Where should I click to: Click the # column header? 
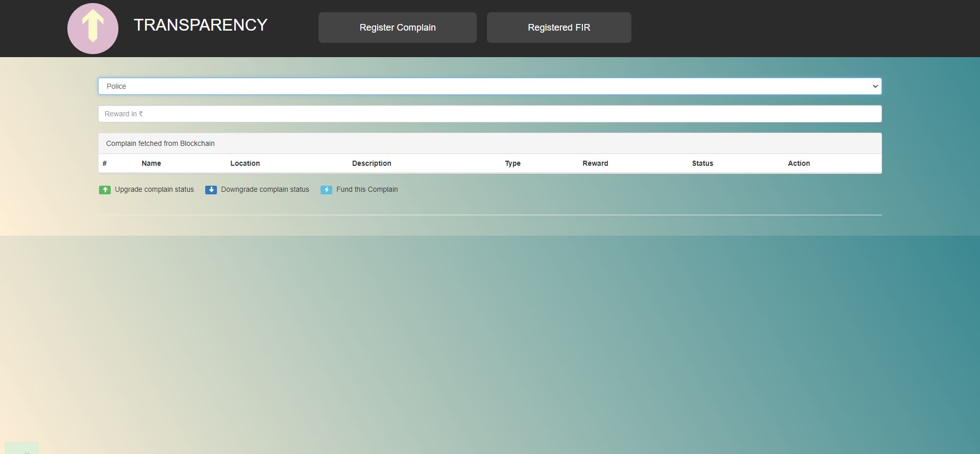point(105,163)
